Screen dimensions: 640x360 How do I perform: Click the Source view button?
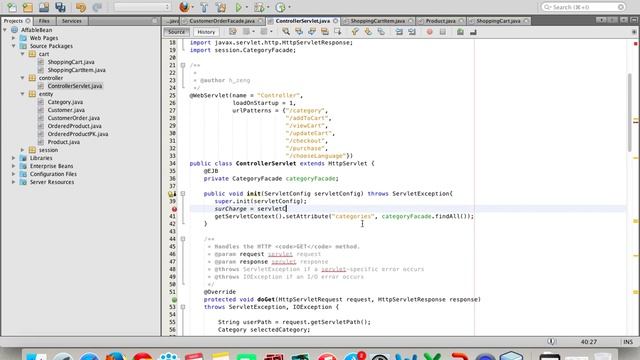176,32
